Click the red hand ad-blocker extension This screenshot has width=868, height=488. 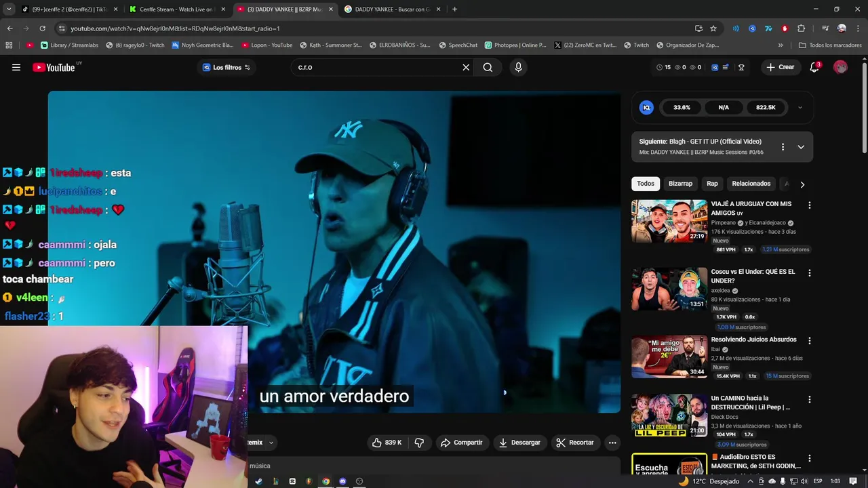pyautogui.click(x=785, y=28)
